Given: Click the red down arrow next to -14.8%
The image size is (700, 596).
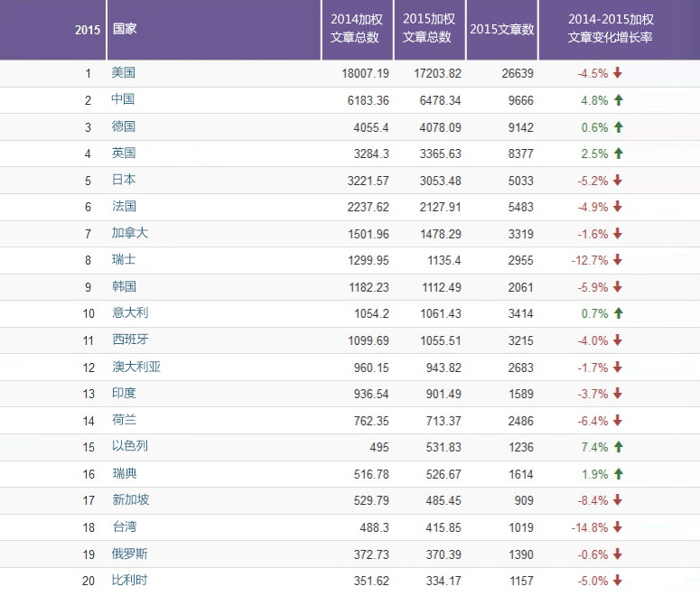Looking at the screenshot, I should [x=618, y=527].
